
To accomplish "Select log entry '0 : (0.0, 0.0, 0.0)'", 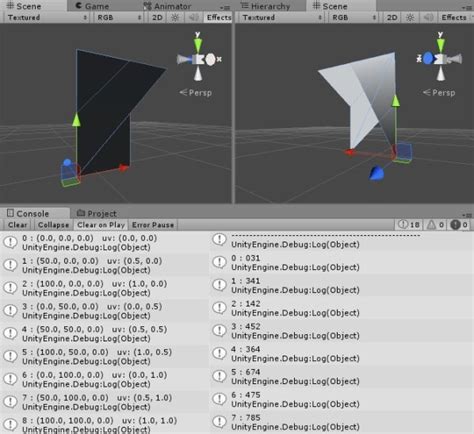I will pos(105,243).
